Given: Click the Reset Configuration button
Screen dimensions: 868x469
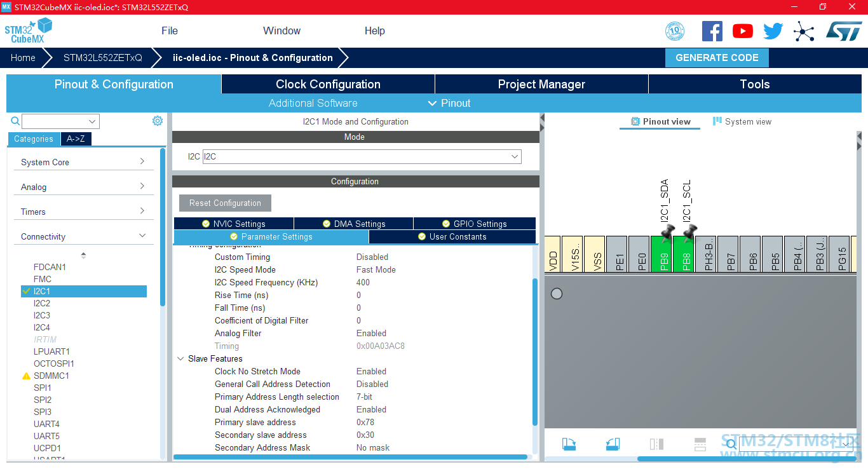Looking at the screenshot, I should pos(225,203).
